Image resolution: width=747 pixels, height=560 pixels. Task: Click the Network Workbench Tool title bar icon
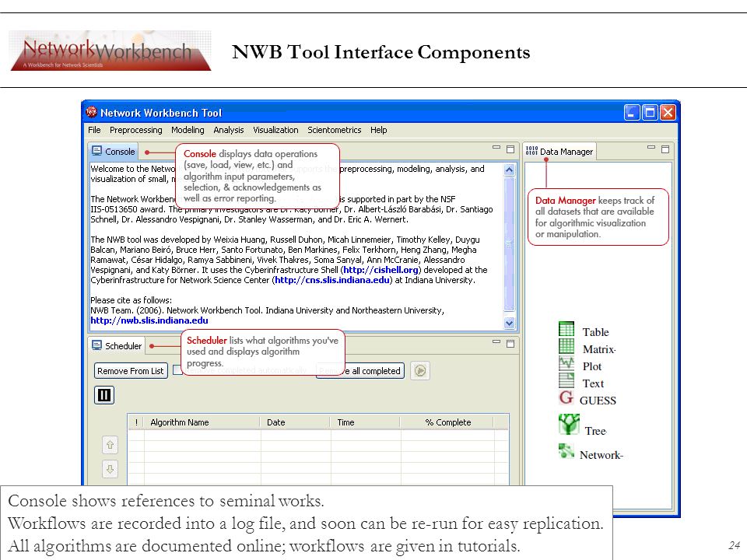[91, 112]
